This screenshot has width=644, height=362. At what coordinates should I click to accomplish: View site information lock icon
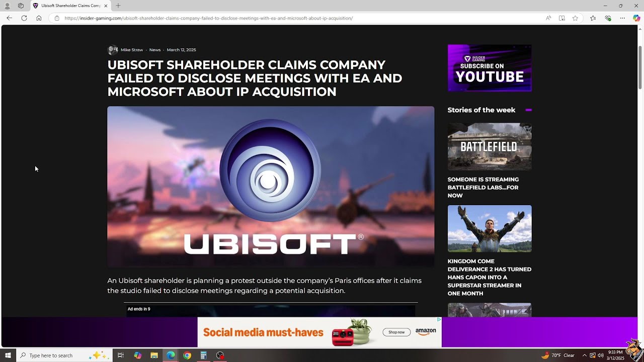pyautogui.click(x=57, y=18)
